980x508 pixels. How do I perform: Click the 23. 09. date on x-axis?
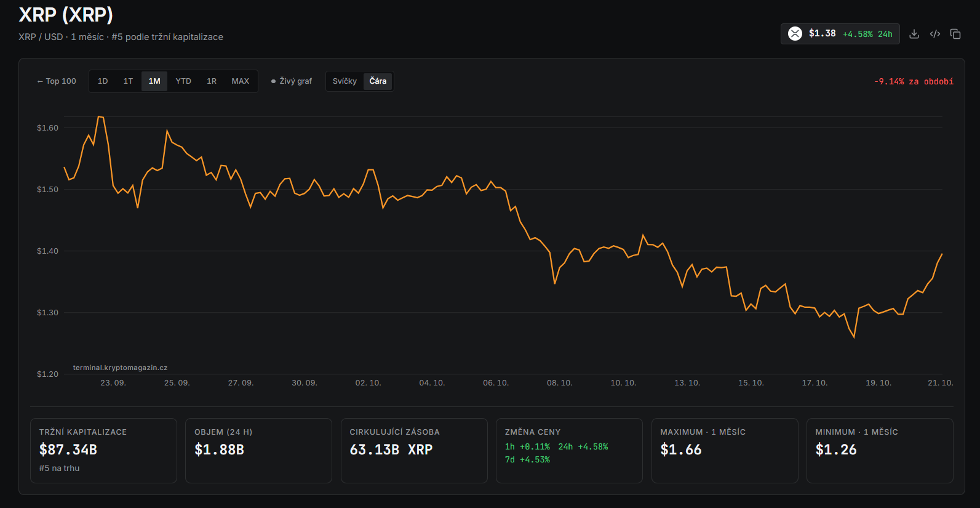(113, 383)
